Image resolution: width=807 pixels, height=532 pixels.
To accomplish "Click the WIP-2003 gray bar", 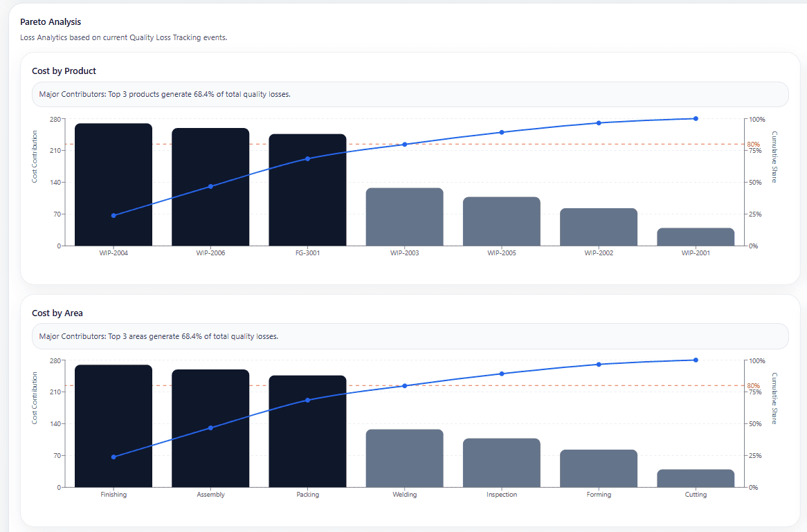I will [x=405, y=217].
